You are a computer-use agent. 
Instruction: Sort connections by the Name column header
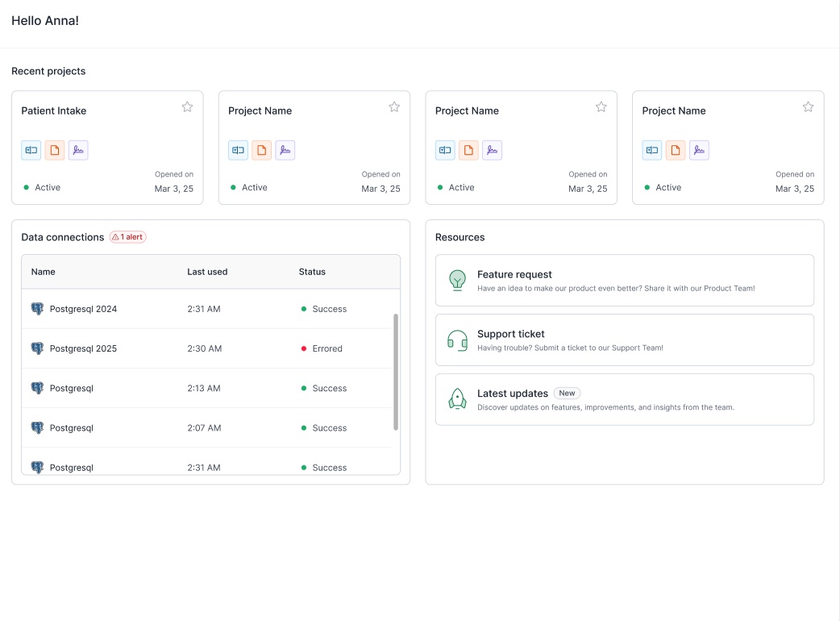coord(41,272)
